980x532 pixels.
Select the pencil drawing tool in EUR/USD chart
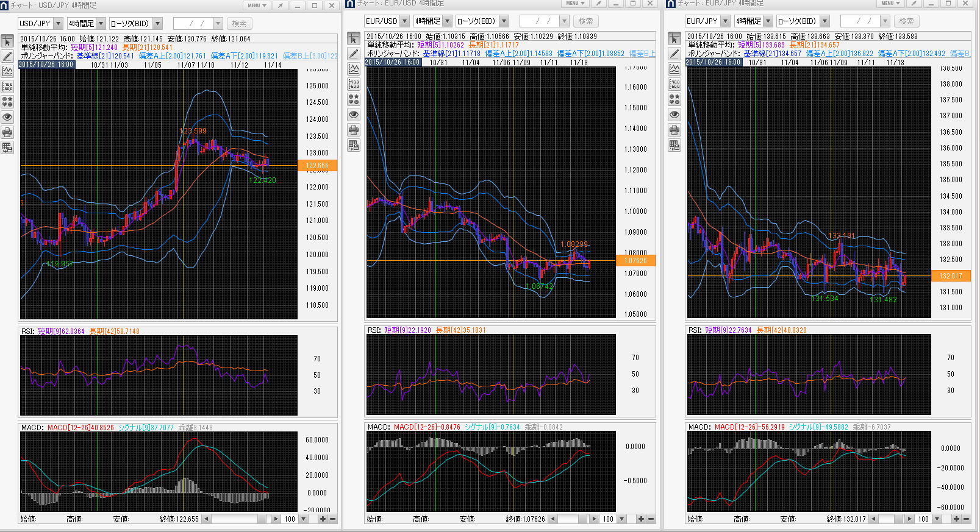point(354,54)
